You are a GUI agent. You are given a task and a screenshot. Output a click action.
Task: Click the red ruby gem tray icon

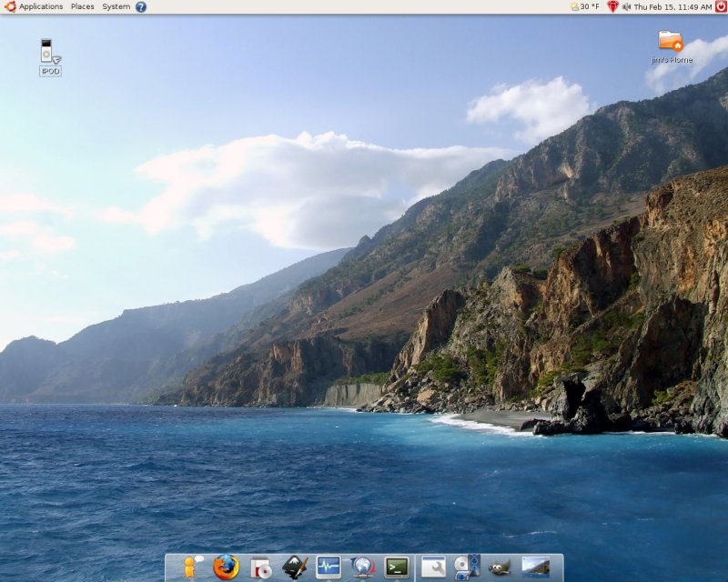tap(612, 6)
